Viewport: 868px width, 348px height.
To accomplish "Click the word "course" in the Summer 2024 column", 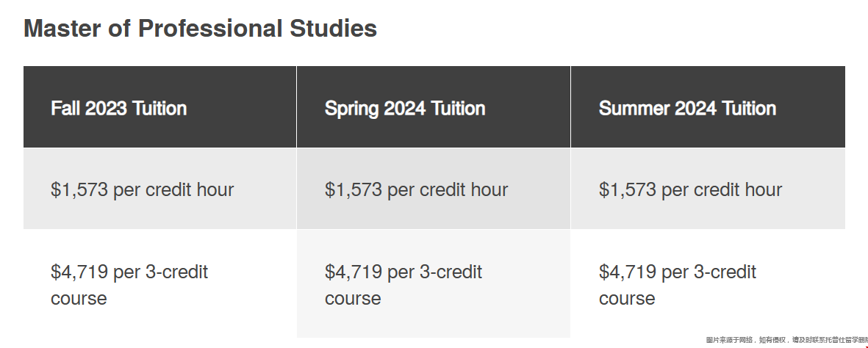I will (x=627, y=299).
